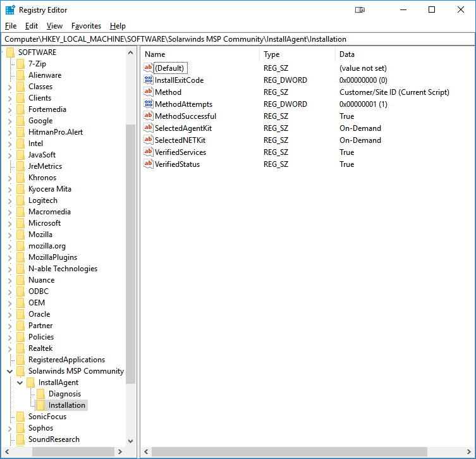Sort values by Type column header
This screenshot has height=459, width=476.
pyautogui.click(x=298, y=54)
